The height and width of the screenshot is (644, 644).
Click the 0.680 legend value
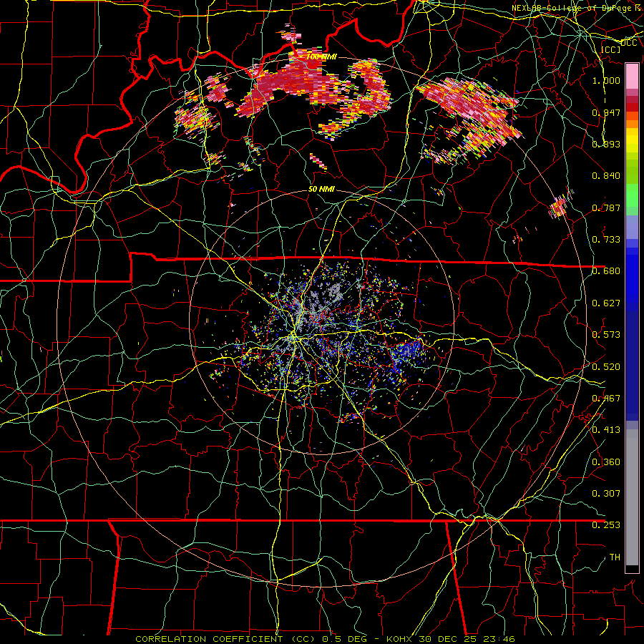click(606, 271)
